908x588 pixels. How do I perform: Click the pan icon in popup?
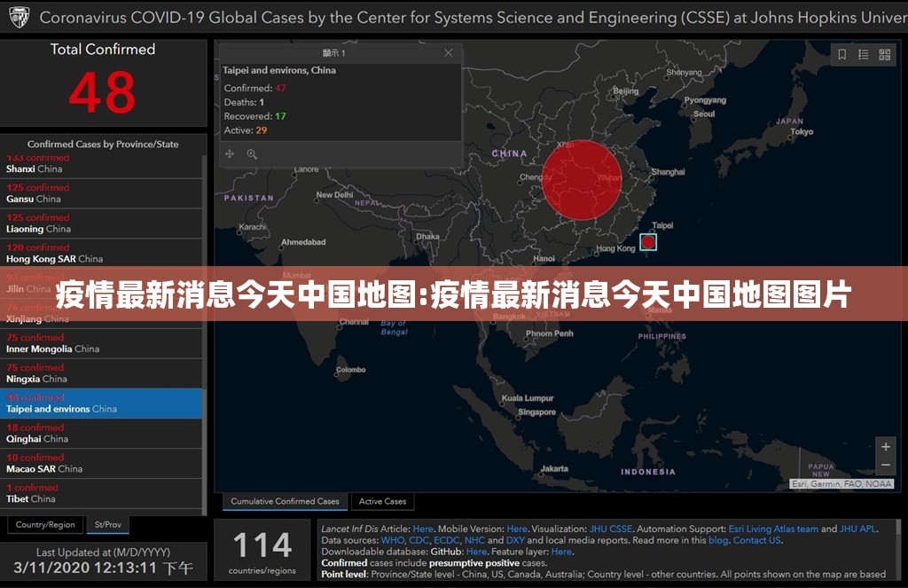[230, 154]
